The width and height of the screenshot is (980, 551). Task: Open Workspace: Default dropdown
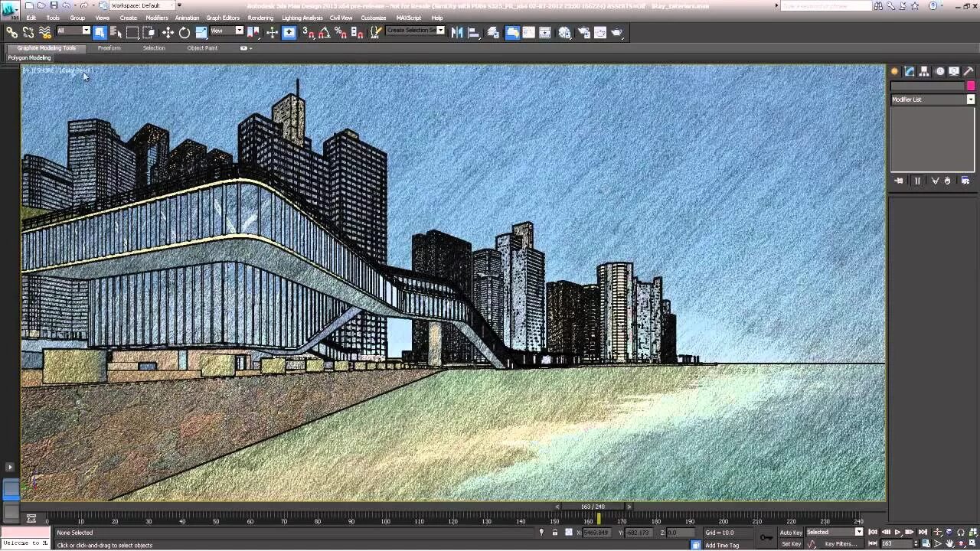[x=142, y=5]
